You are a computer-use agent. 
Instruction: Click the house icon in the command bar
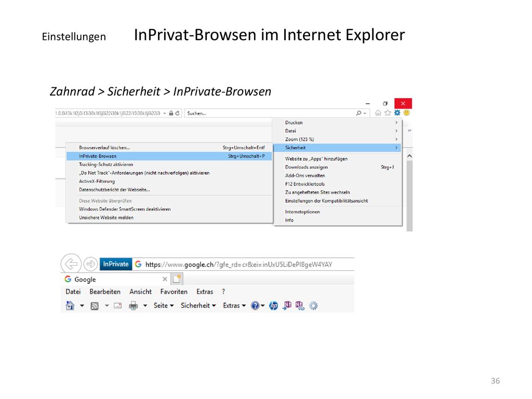(x=70, y=305)
